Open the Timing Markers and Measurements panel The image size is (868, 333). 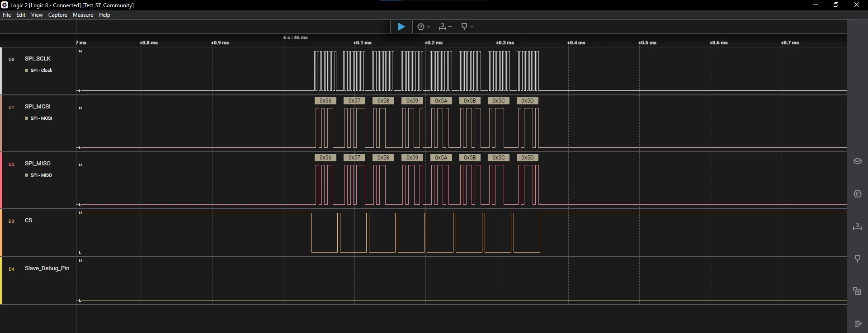858,226
